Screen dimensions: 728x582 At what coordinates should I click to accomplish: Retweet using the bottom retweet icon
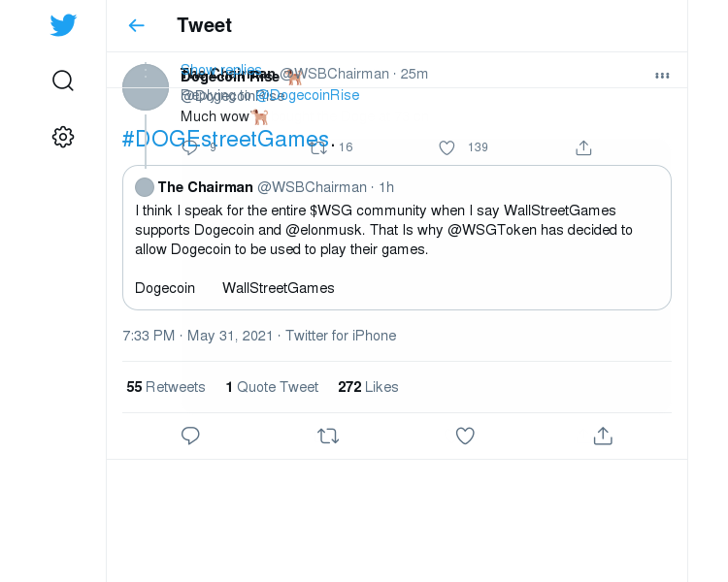[328, 436]
